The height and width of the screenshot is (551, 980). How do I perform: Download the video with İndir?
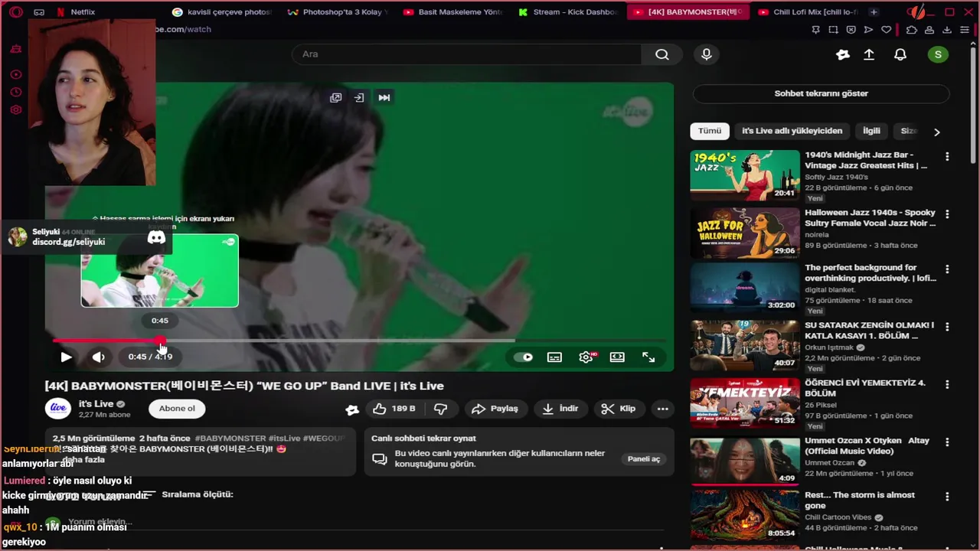click(560, 409)
